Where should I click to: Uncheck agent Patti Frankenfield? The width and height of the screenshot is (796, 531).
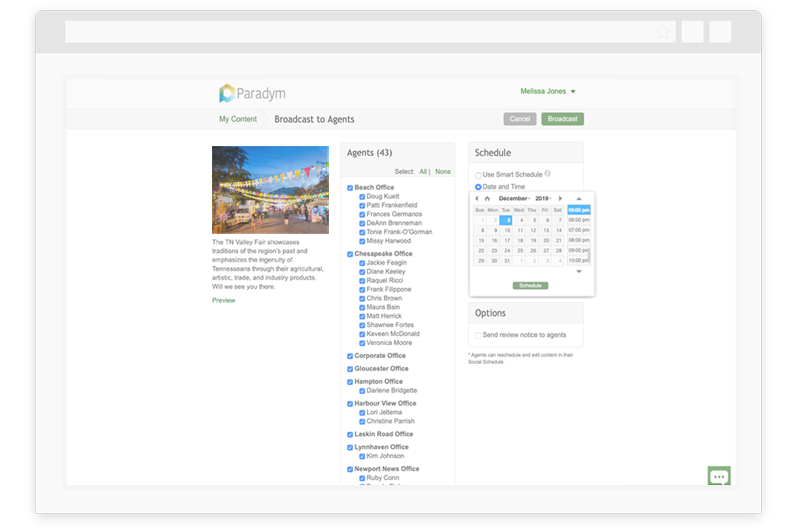(x=362, y=206)
